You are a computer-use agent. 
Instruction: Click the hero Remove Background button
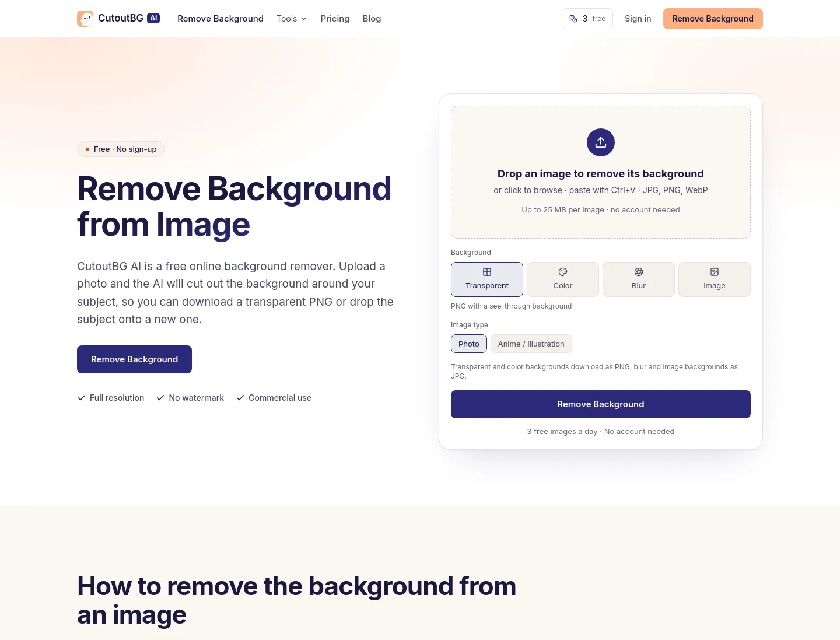coord(134,359)
